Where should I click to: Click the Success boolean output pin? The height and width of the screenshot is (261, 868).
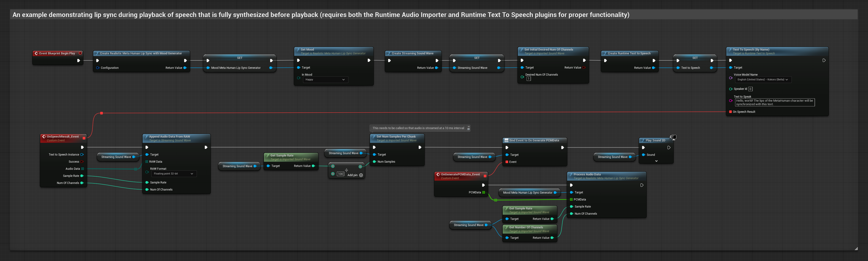[82, 162]
